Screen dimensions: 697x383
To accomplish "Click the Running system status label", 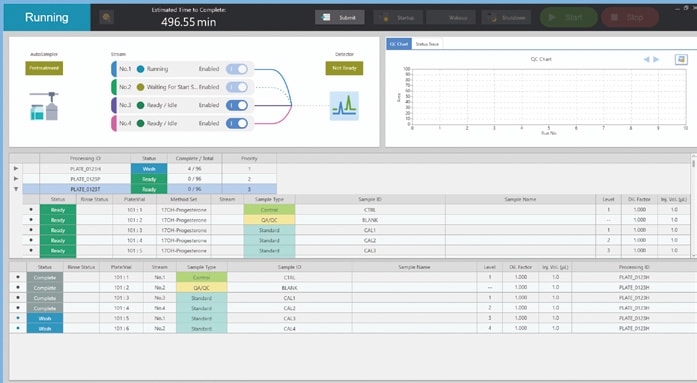I will 47,17.
